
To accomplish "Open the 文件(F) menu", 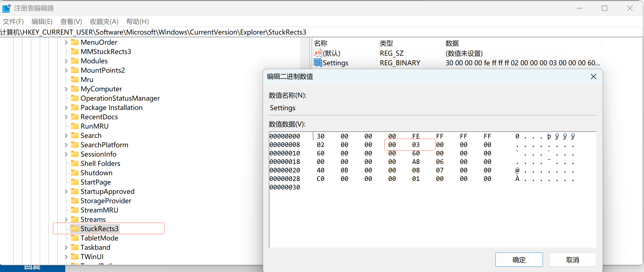I will [13, 21].
